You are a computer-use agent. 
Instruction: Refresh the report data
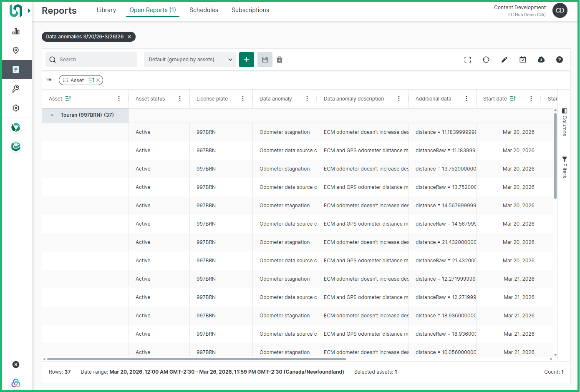pyautogui.click(x=486, y=60)
